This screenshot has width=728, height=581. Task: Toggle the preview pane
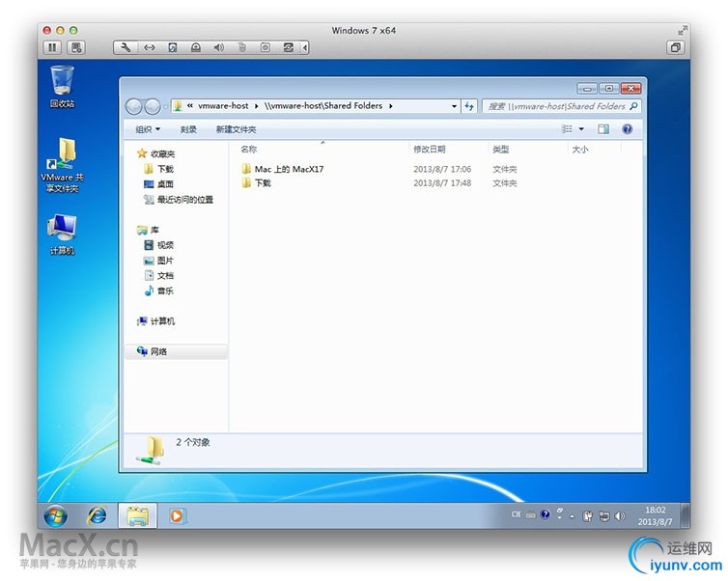pyautogui.click(x=603, y=129)
